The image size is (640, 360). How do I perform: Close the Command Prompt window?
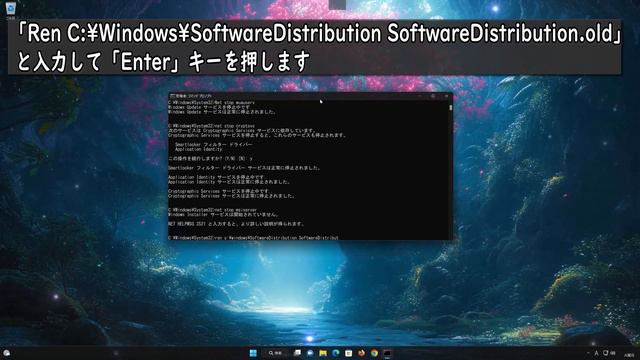click(447, 96)
